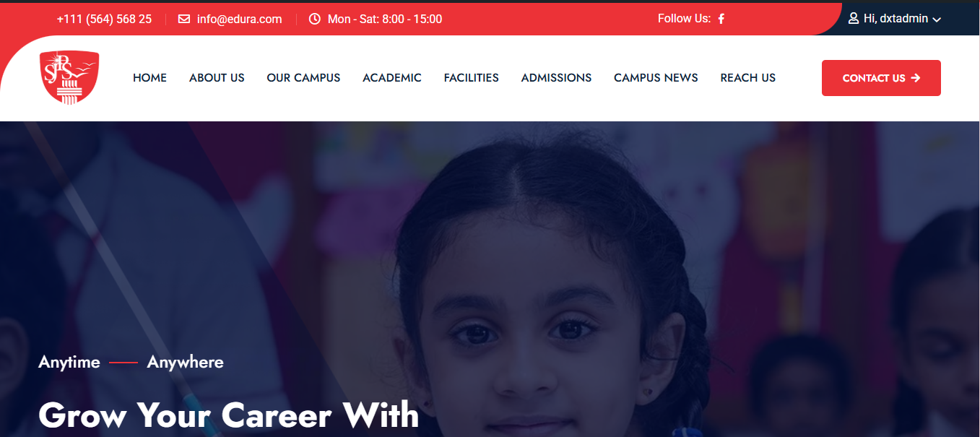Open ADMISSIONS from the navbar
The image size is (980, 437).
point(556,78)
